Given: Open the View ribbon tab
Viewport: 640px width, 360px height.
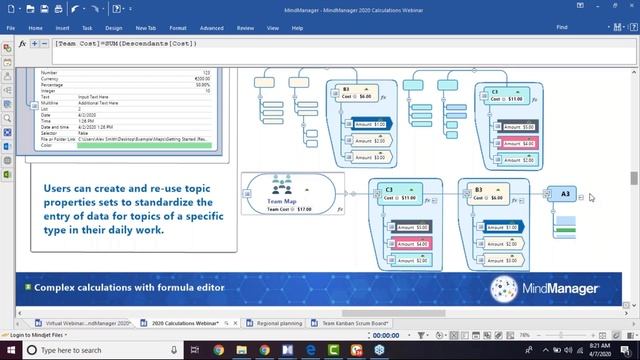Looking at the screenshot, I should [273, 28].
